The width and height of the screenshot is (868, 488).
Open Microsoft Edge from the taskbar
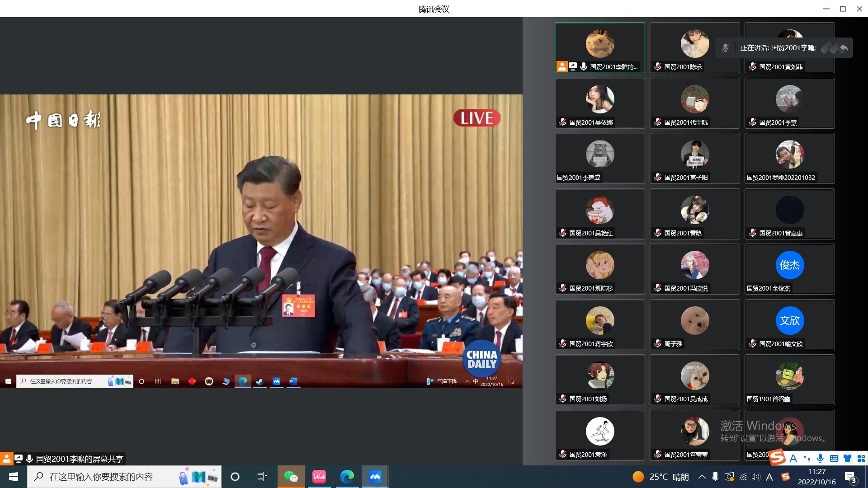pos(347,477)
